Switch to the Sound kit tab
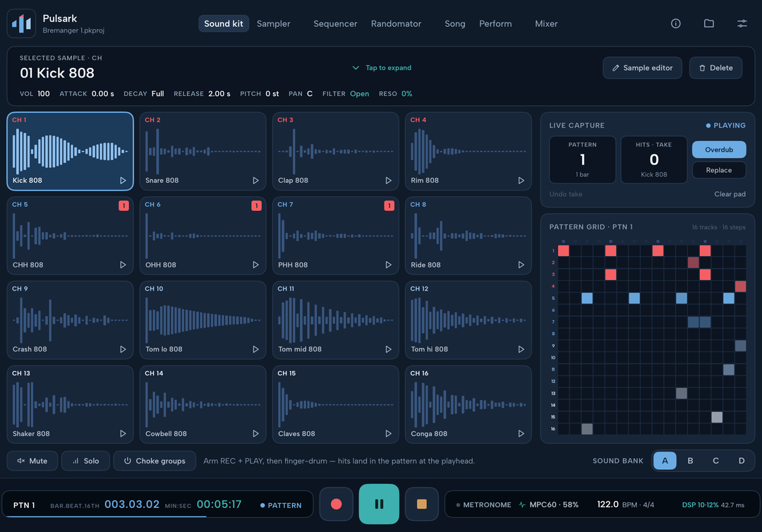 (224, 23)
